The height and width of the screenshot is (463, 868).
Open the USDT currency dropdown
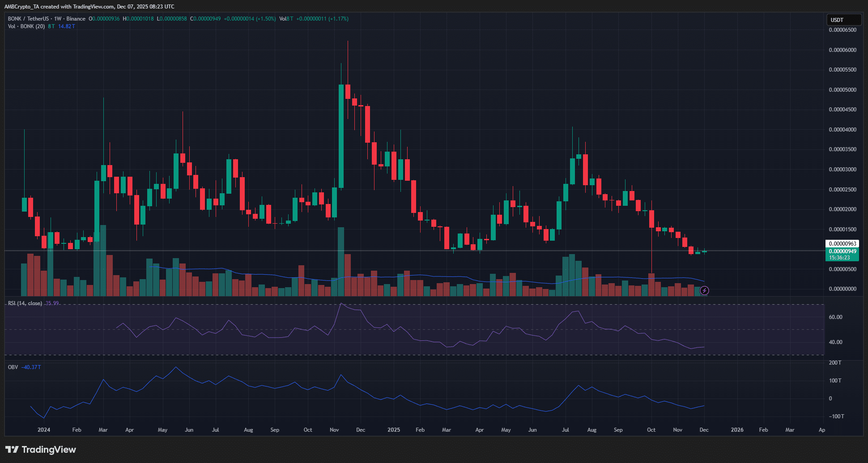(844, 19)
